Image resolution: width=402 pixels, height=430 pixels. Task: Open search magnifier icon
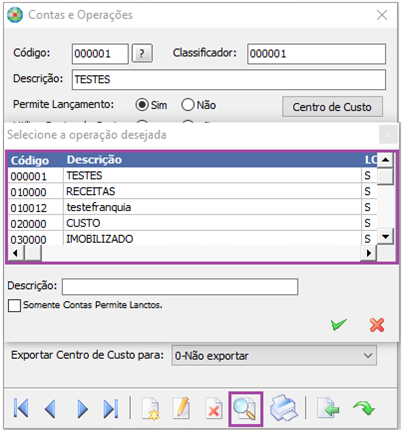click(x=246, y=409)
